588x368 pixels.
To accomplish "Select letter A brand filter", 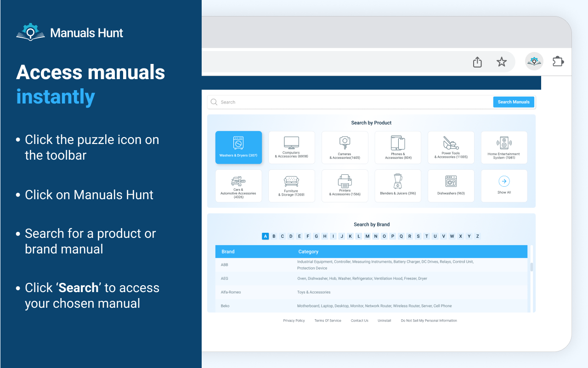I will coord(266,236).
